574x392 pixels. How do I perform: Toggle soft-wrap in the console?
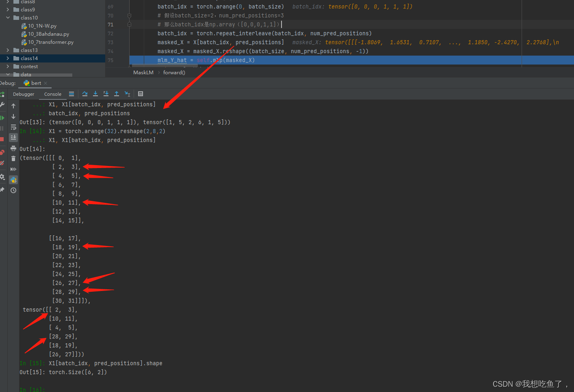pyautogui.click(x=13, y=127)
